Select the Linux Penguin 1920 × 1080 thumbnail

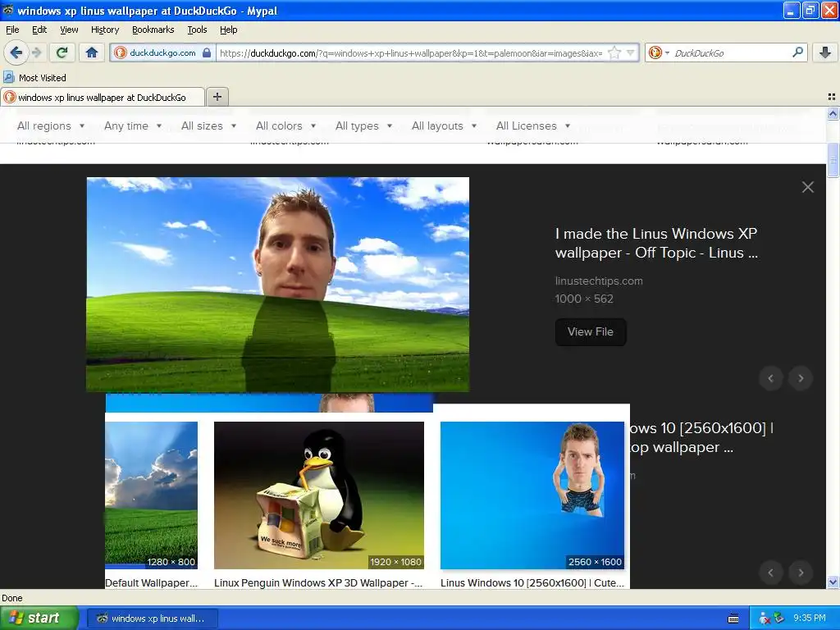319,495
